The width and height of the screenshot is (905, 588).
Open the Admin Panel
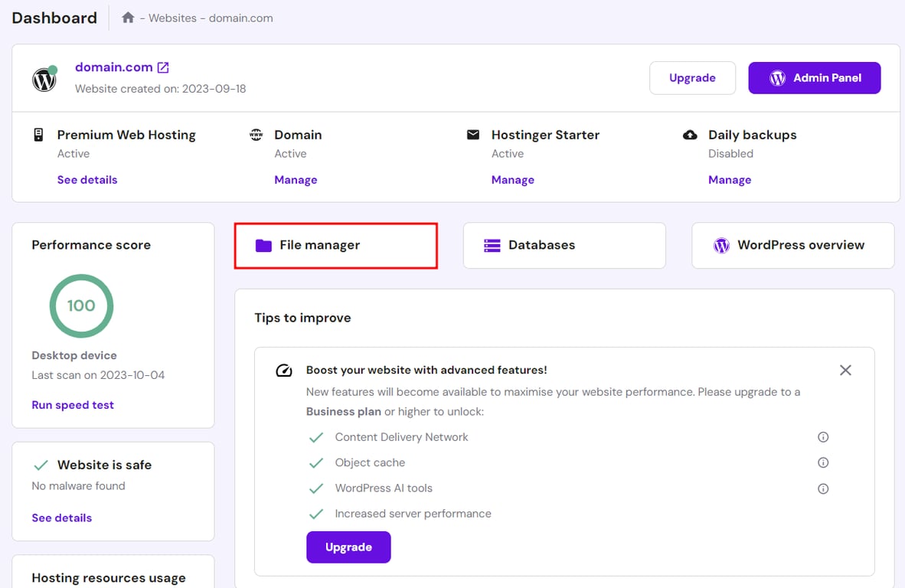(x=814, y=77)
